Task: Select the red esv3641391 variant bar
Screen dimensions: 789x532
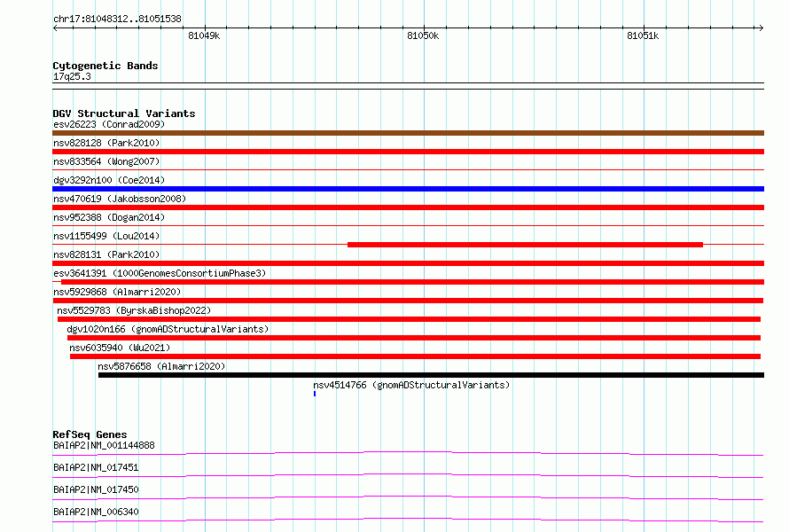Action: [x=412, y=282]
